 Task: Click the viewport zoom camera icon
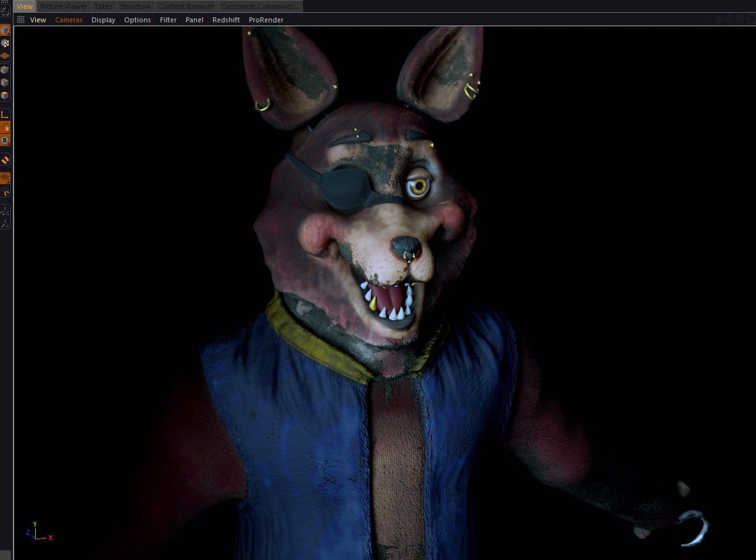(x=729, y=19)
